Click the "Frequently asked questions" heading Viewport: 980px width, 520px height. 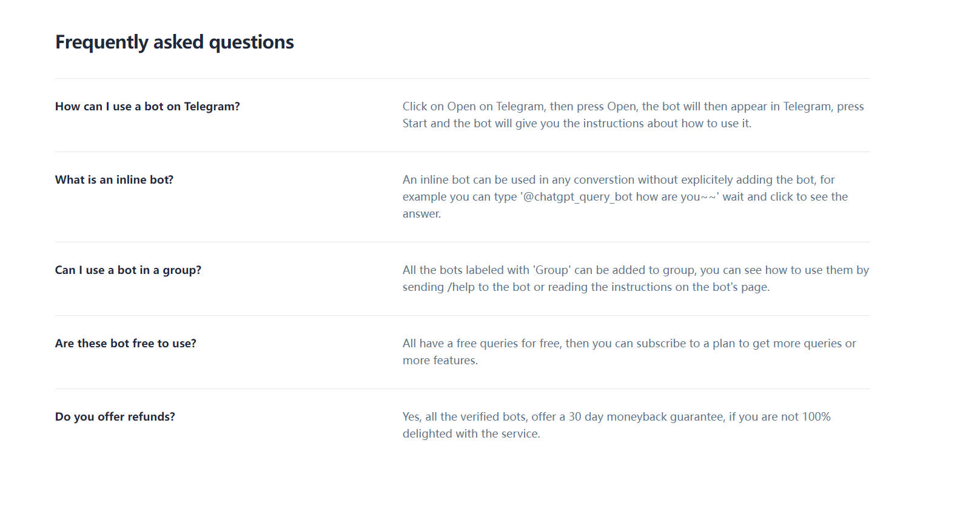click(x=175, y=42)
